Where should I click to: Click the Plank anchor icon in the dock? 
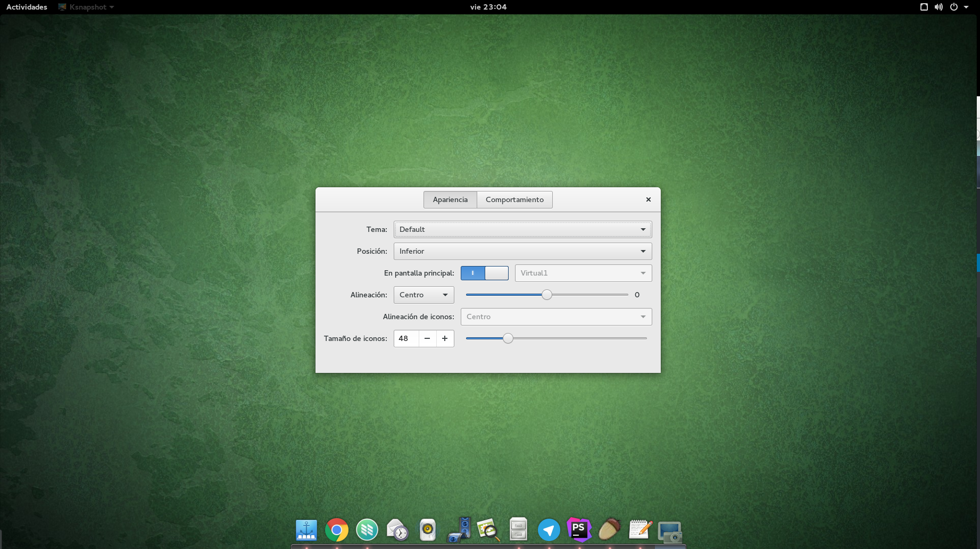(306, 529)
